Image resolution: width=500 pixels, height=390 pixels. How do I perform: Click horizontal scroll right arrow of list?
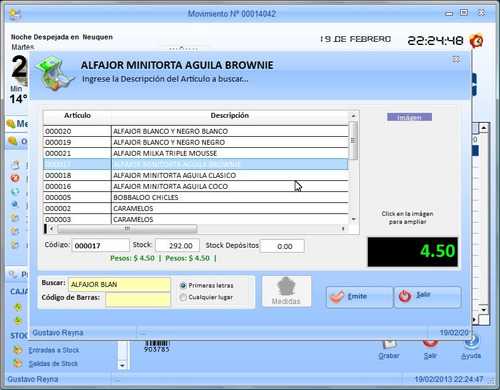[x=343, y=229]
